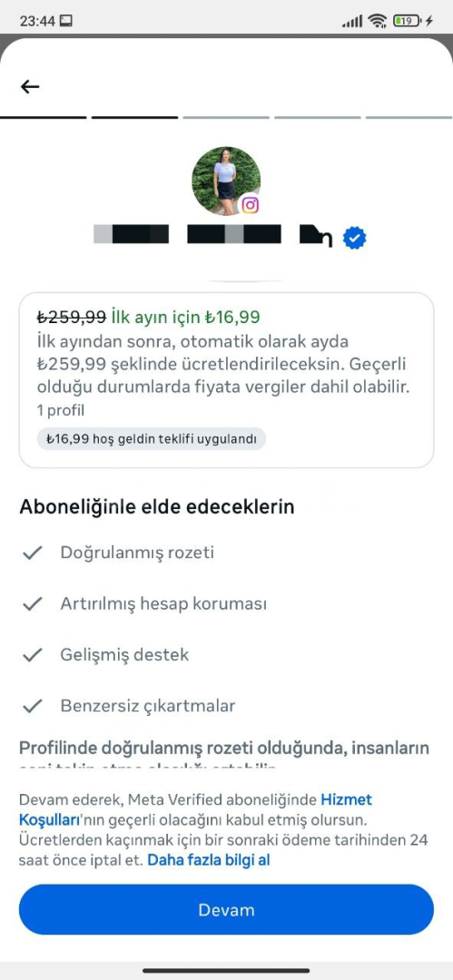The image size is (453, 980).
Task: Tap the hoş geldin teklifi uygulandı chip
Action: point(152,439)
